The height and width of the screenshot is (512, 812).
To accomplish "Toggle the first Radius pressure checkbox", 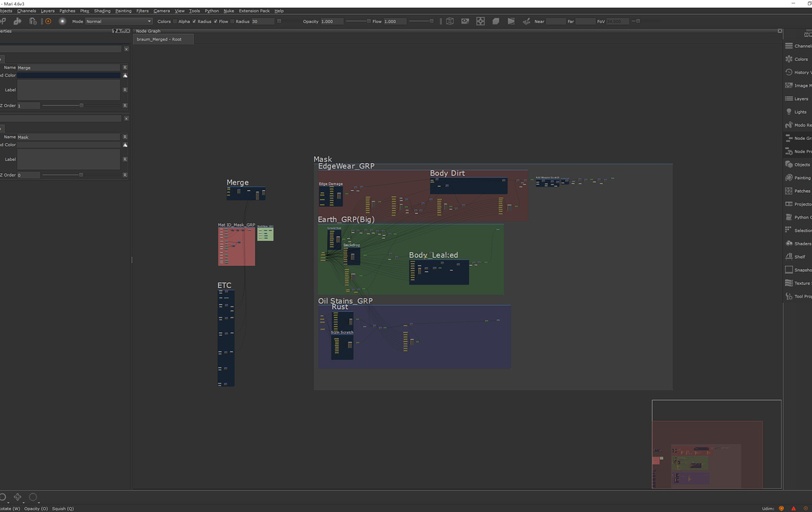I will tap(194, 22).
